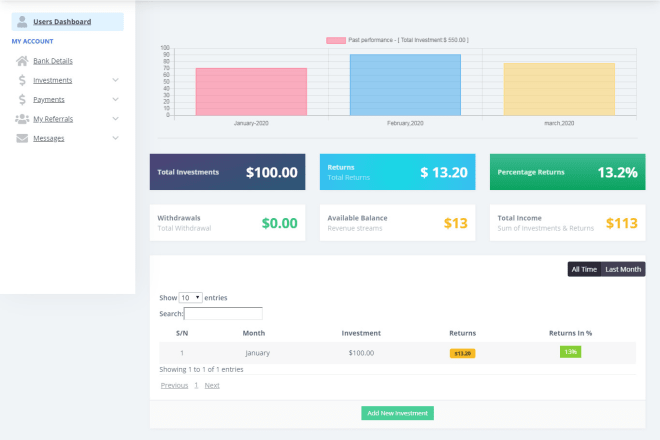Open the Investments menu item

click(x=53, y=80)
